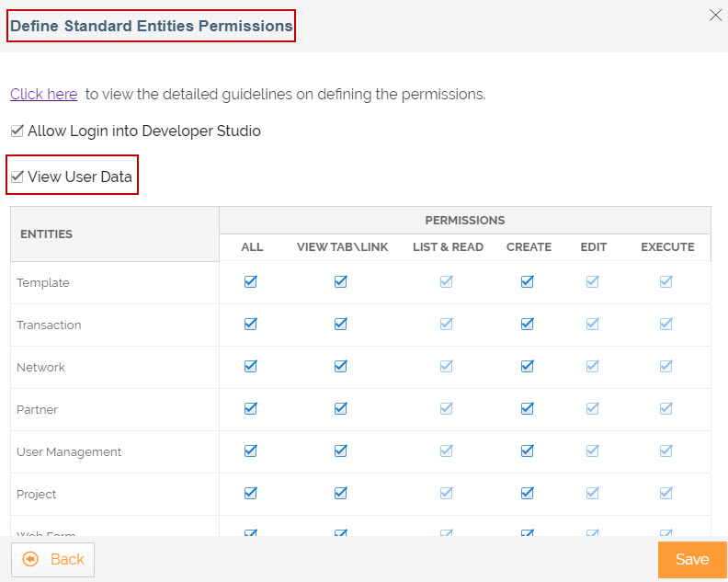
Task: Toggle EXECUTE permission for Partner
Action: coord(666,408)
